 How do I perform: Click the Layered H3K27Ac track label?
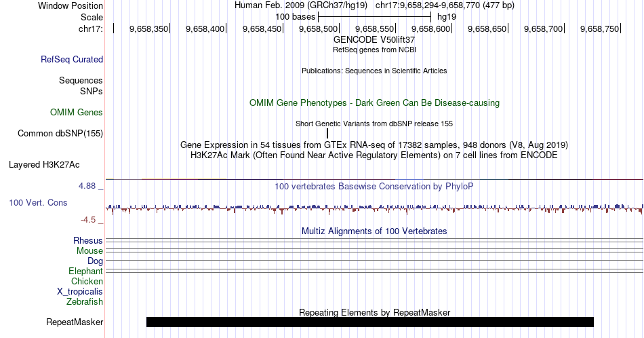pos(44,164)
